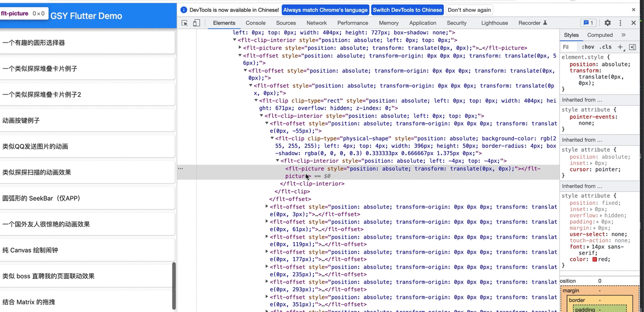
Task: Activate the inspect element picker icon
Action: click(x=185, y=23)
